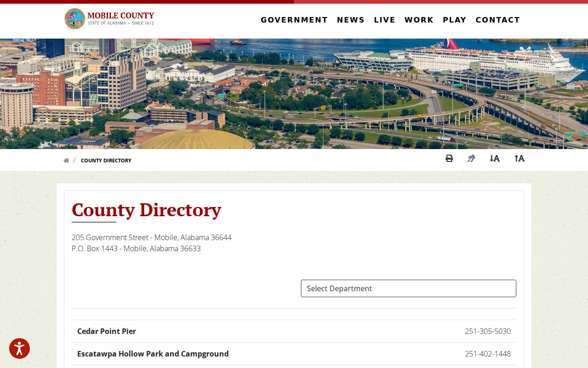Click the County Directory page heading
588x368 pixels.
point(147,210)
